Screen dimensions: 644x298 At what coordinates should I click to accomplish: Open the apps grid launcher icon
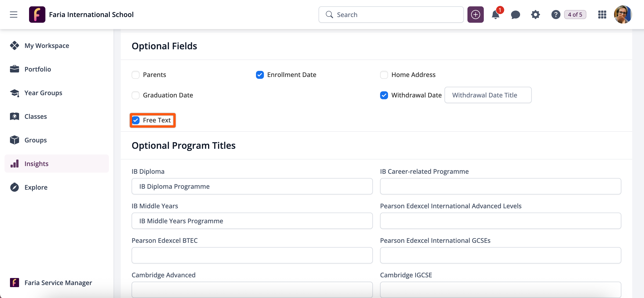tap(602, 15)
